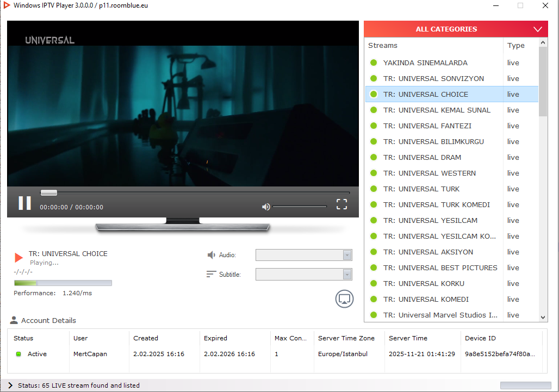Select TR: UNIVERSAL TURK KOMEDI stream
This screenshot has height=392, width=559.
[x=452, y=204]
